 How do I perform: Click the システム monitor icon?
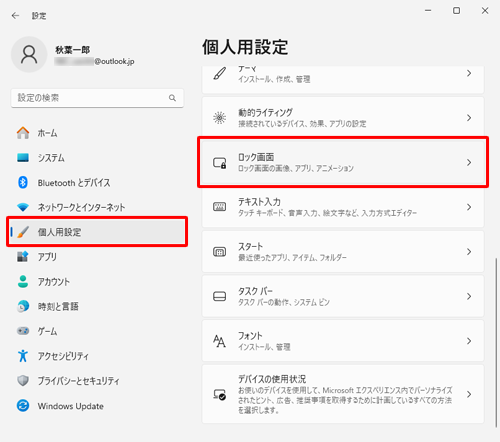23,157
